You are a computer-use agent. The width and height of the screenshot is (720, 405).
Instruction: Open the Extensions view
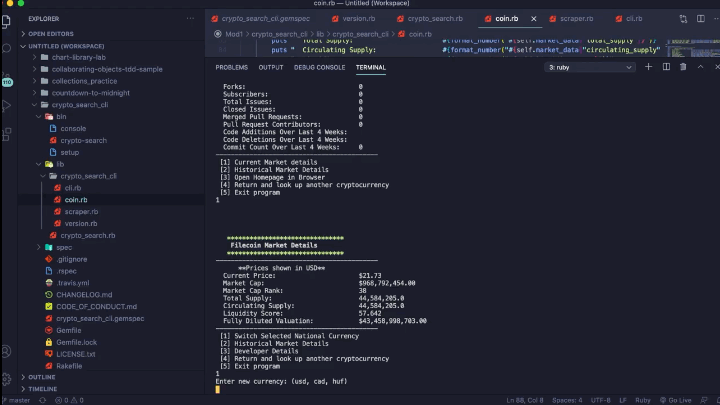(x=6, y=134)
